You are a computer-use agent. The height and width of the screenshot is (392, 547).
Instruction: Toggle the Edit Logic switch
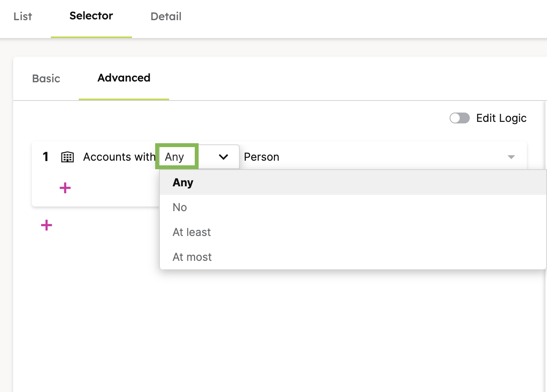[459, 118]
